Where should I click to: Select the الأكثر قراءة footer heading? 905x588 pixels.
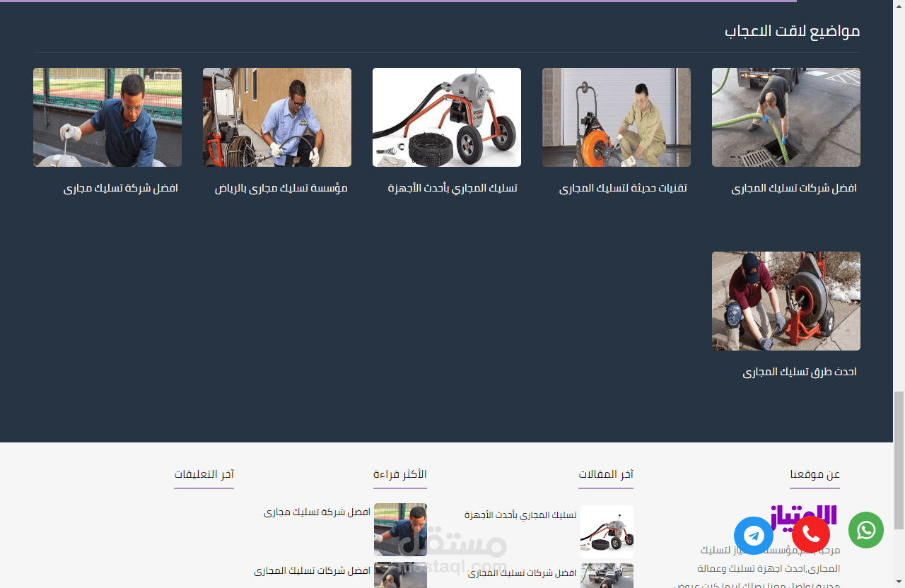click(x=400, y=474)
